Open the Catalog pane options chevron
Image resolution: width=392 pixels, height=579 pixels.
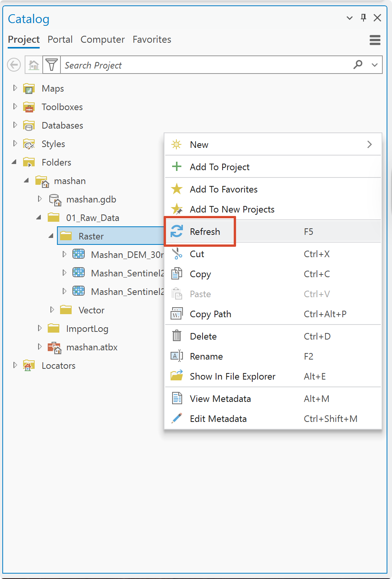[x=350, y=18]
